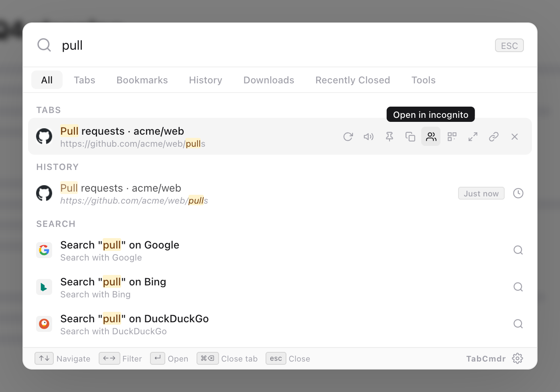Switch to the Tabs filter

point(85,80)
